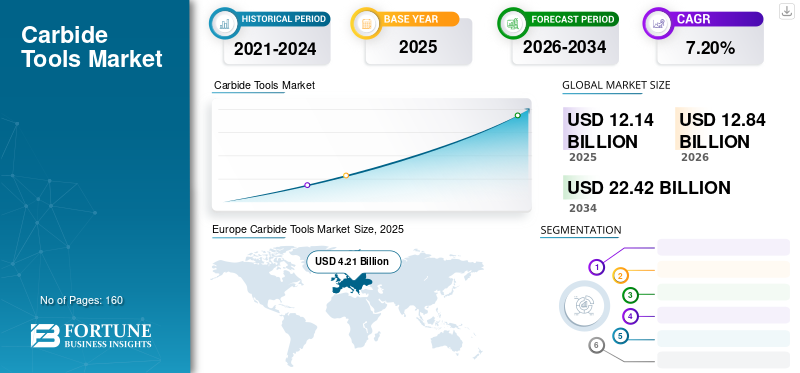The width and height of the screenshot is (800, 373).
Task: Click the '2034' year label
Action: pos(583,208)
